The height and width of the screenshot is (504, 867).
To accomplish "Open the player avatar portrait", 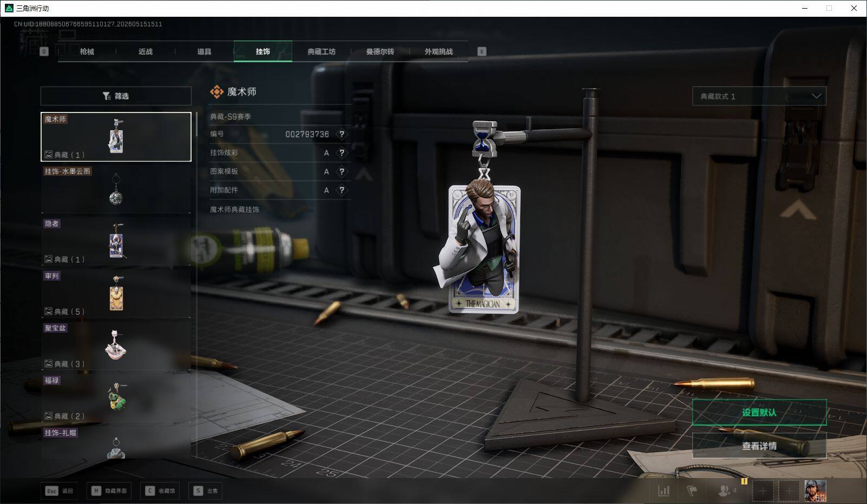I will (815, 491).
